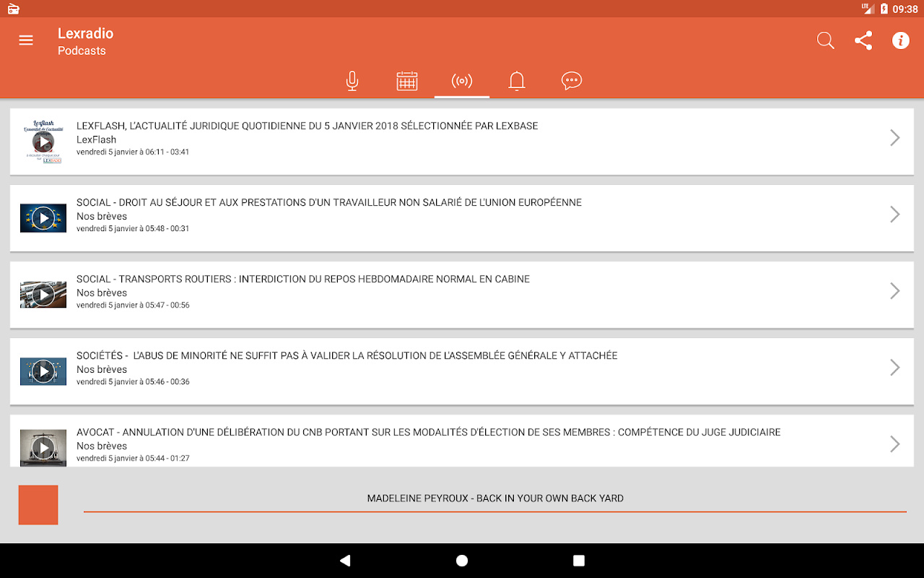
Task: Tap the LexFlash category label
Action: click(x=97, y=139)
